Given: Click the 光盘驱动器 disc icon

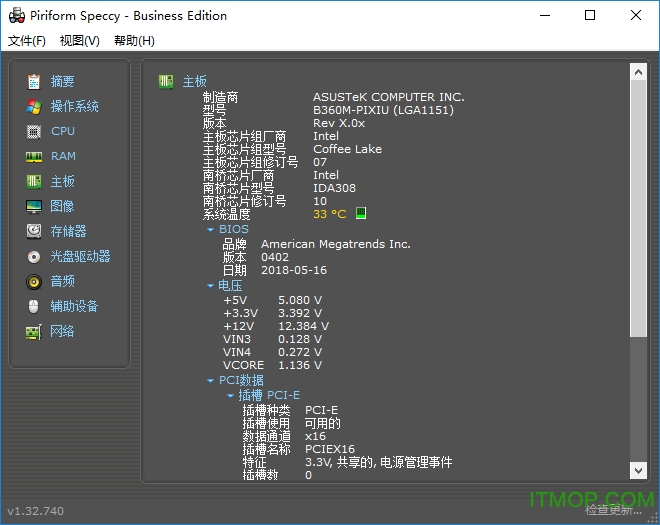Looking at the screenshot, I should [x=34, y=256].
